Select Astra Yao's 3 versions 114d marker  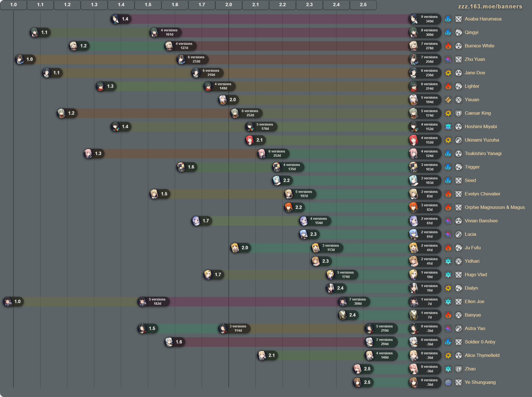point(234,329)
